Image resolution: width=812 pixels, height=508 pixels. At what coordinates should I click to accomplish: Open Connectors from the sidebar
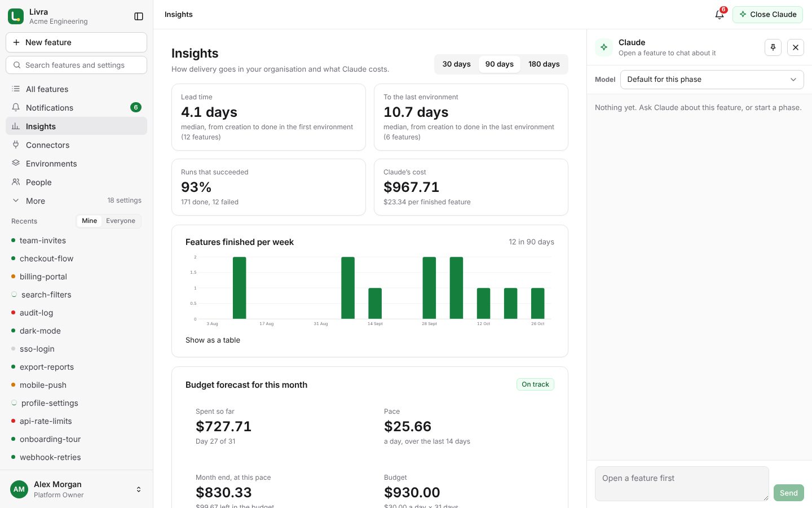point(76,145)
